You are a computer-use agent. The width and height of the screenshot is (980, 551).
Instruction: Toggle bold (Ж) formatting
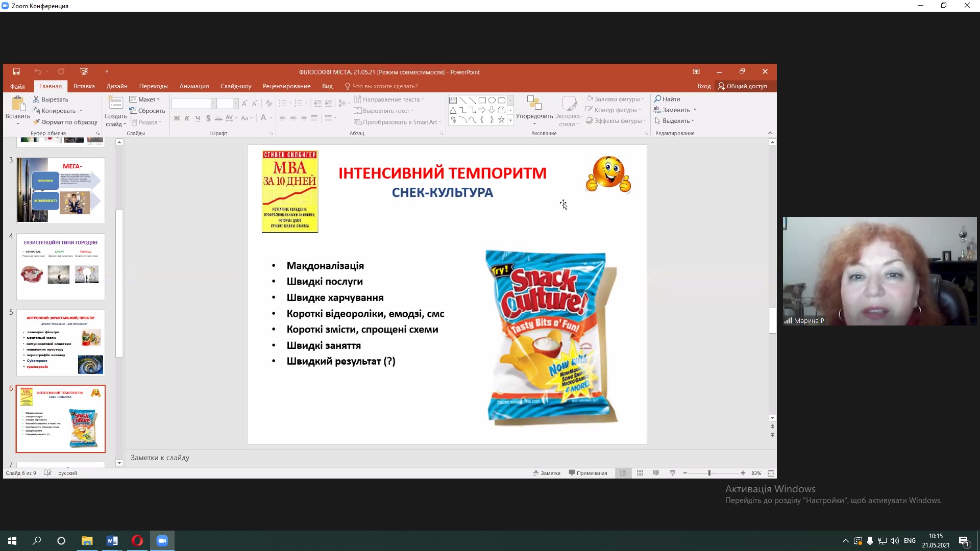click(177, 118)
